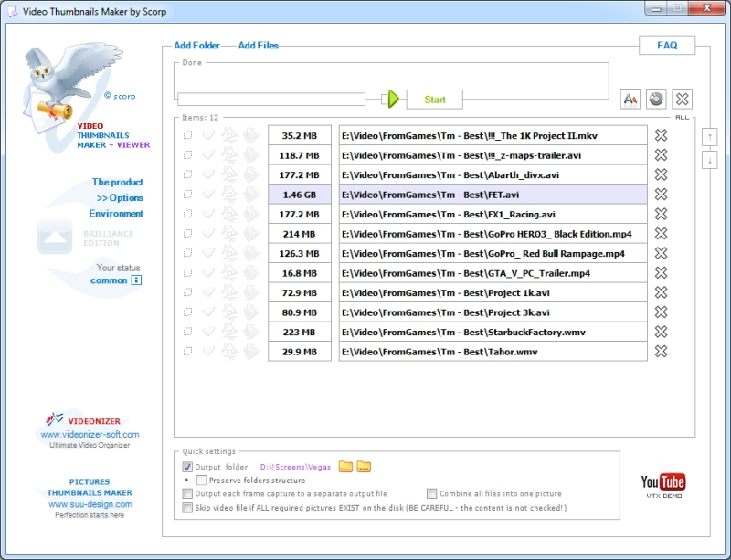Remove Project 1k.avi with its X icon

[661, 292]
